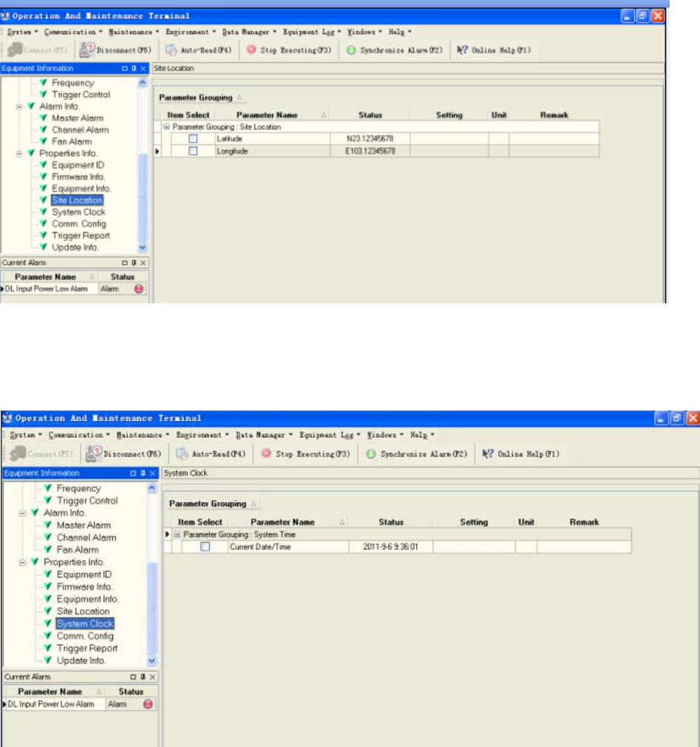
Task: Check the Longitude item select box
Action: 193,151
